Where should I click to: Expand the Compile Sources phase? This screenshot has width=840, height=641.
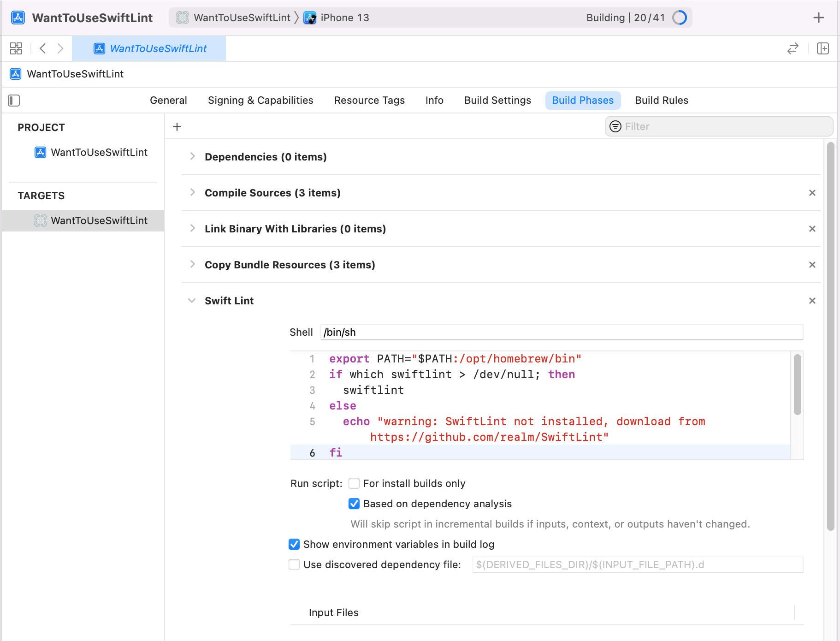click(192, 193)
